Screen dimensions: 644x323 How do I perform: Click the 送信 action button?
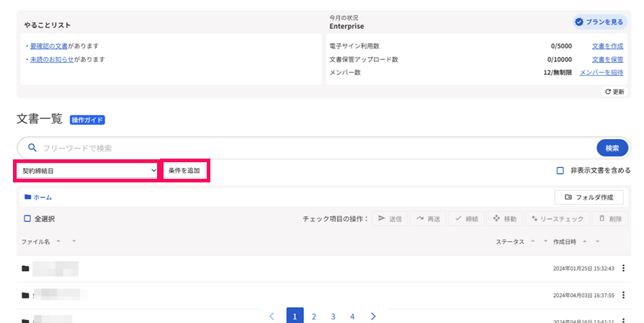click(390, 218)
